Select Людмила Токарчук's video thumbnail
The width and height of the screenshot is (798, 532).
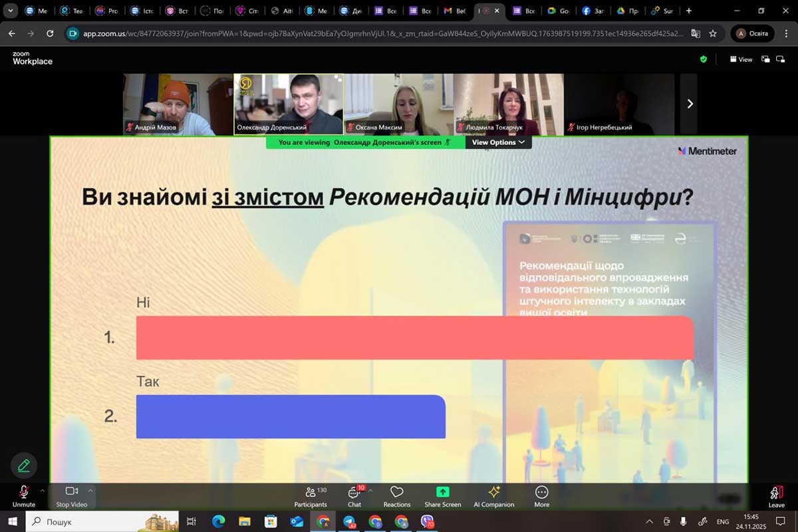[x=509, y=104]
